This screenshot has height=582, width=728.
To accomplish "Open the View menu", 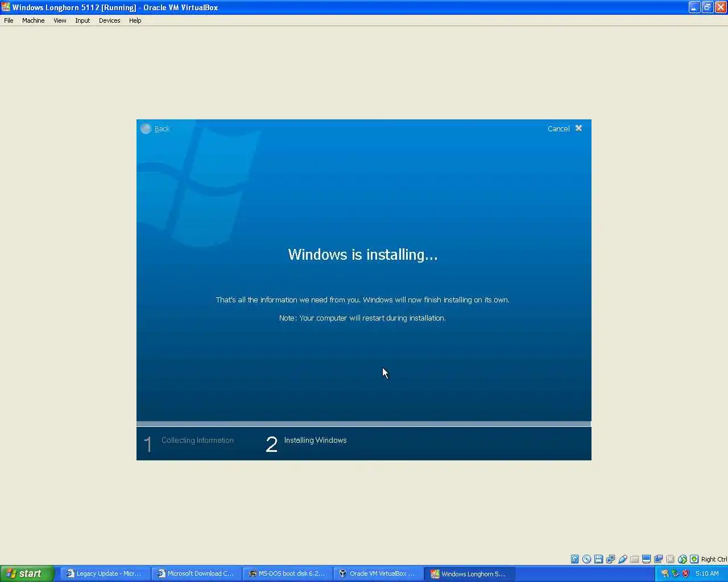I will 60,20.
